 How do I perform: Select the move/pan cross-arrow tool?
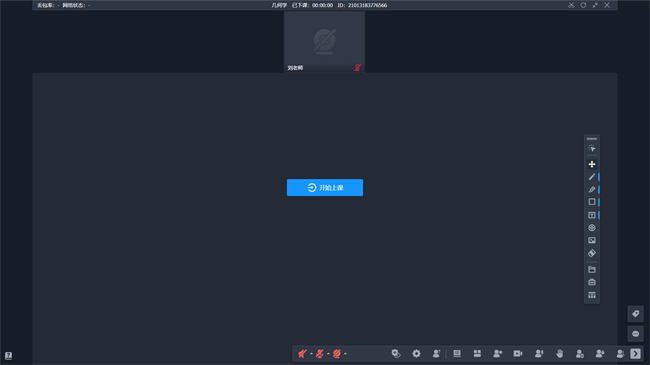coord(592,164)
